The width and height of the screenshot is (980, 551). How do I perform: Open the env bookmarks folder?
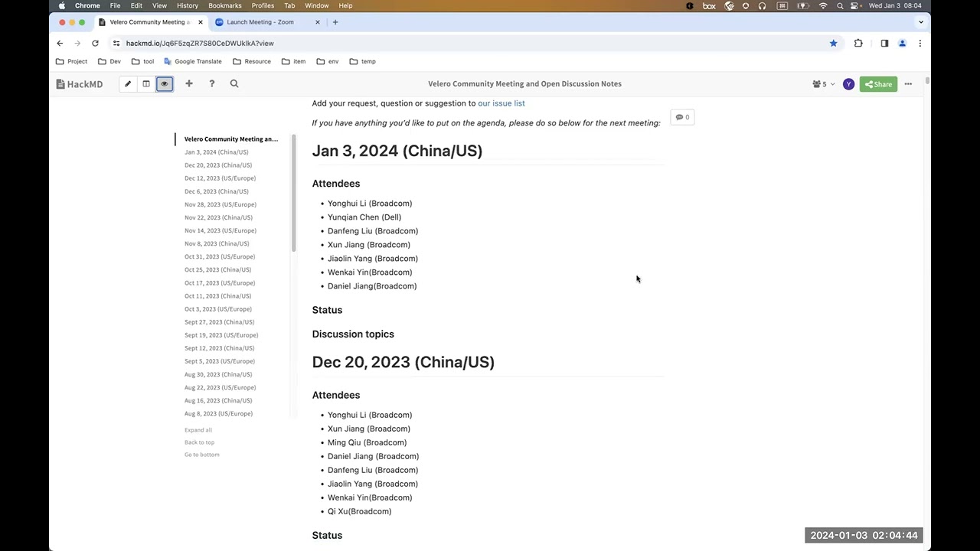coord(328,61)
